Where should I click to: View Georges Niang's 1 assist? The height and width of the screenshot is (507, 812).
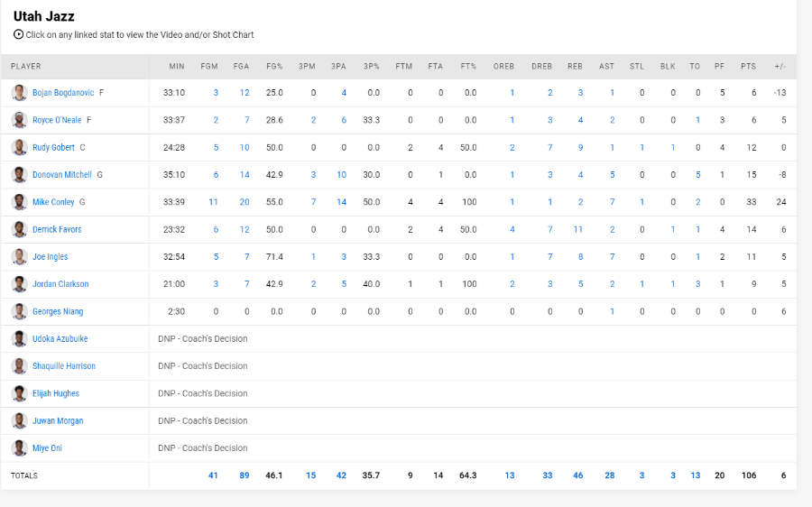point(612,311)
